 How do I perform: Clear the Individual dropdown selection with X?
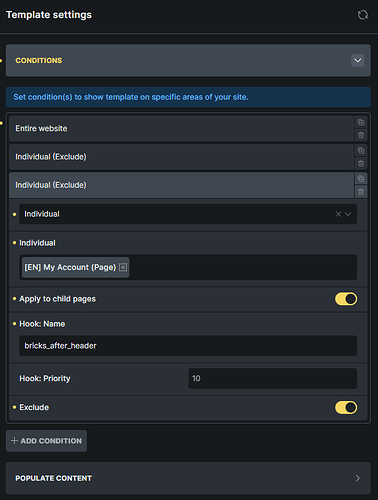[338, 214]
